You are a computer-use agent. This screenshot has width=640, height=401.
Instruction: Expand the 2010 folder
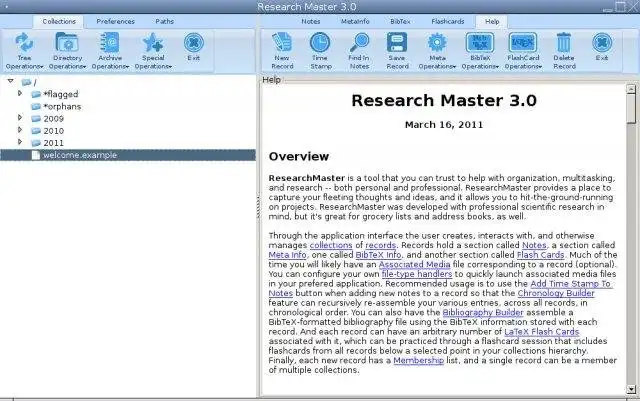pyautogui.click(x=20, y=130)
